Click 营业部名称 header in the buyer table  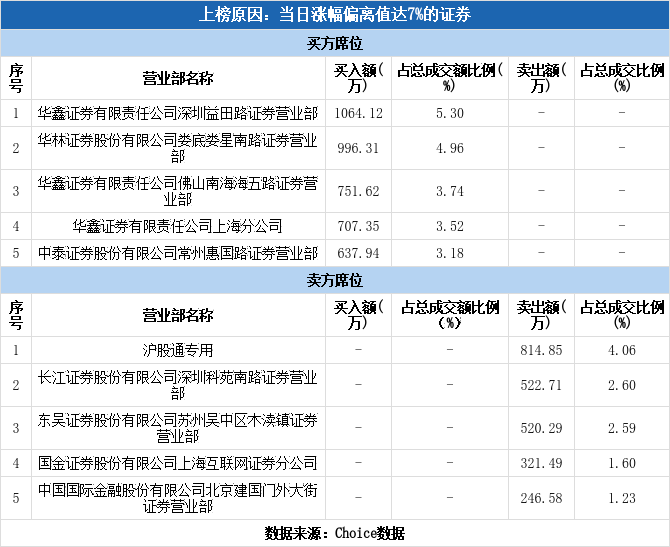(x=178, y=78)
